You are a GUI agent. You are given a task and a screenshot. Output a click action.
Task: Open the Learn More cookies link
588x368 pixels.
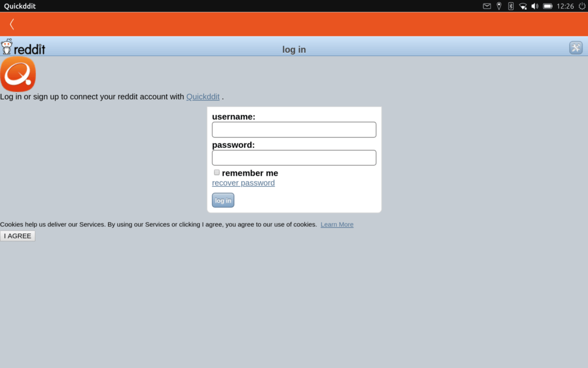[337, 225]
